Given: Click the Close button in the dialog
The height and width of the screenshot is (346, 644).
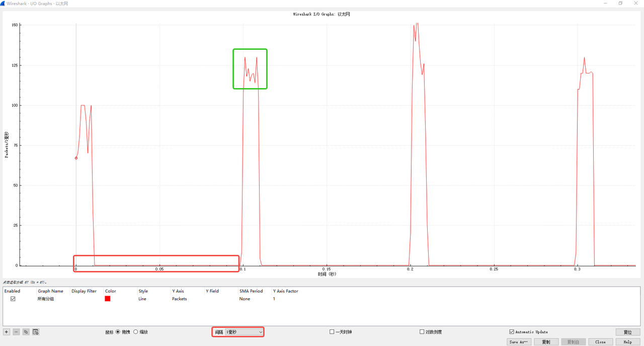Looking at the screenshot, I should (x=600, y=342).
